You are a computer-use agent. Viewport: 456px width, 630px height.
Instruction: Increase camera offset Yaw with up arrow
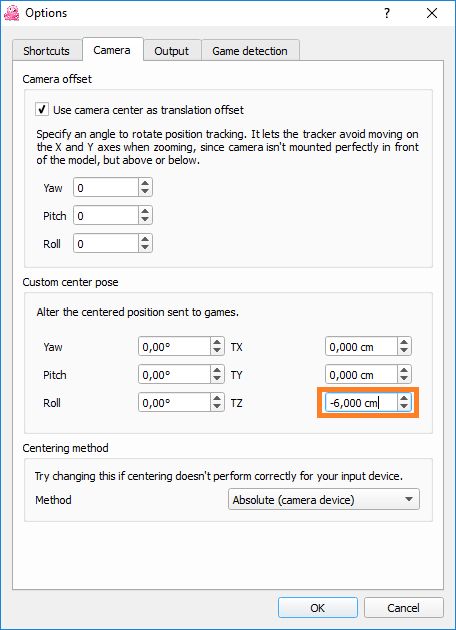click(x=145, y=183)
